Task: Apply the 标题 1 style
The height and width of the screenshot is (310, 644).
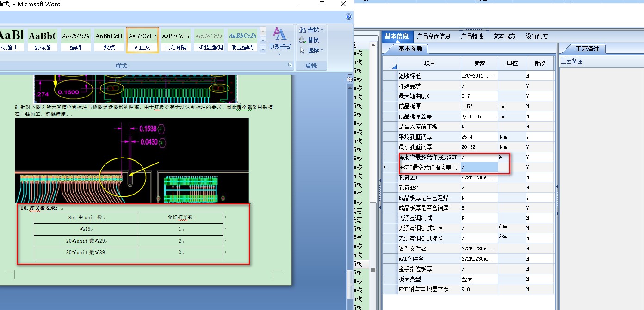Action: tap(11, 40)
